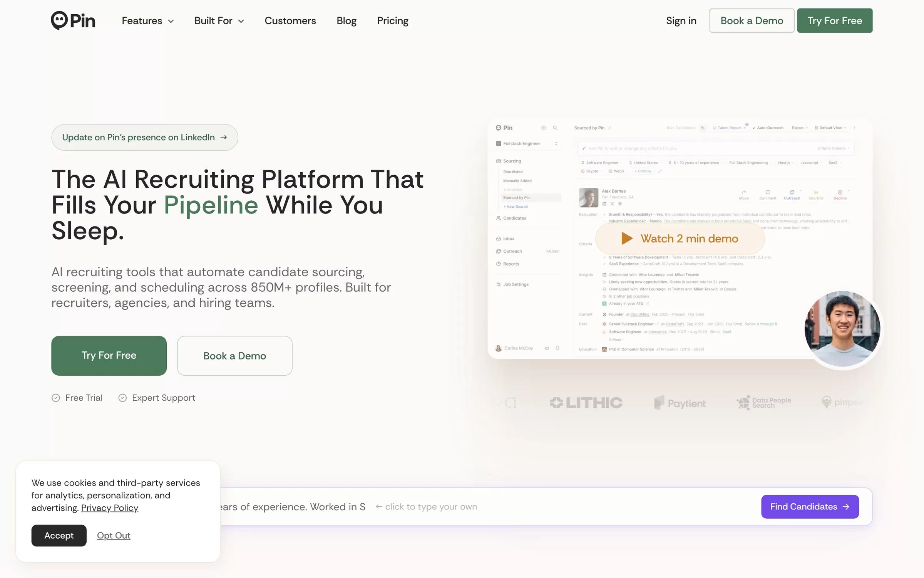This screenshot has height=578, width=924.
Task: Open the Privacy Policy link
Action: click(109, 507)
